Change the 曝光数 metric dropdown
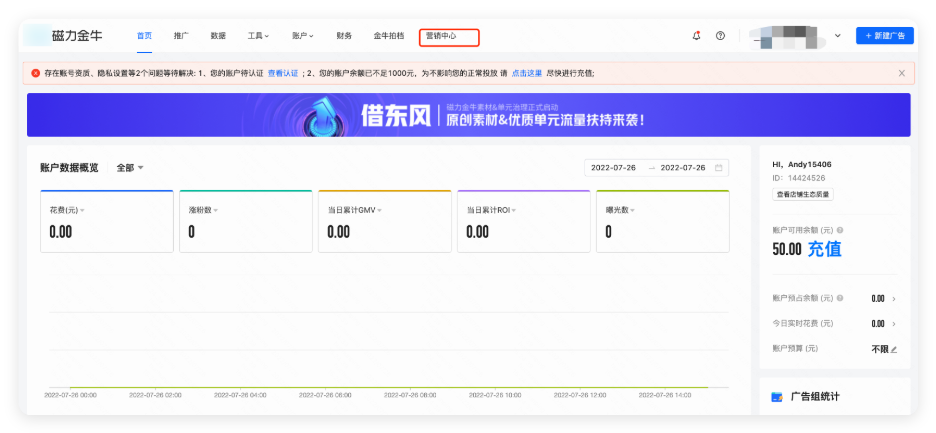936x433 pixels. (x=632, y=210)
